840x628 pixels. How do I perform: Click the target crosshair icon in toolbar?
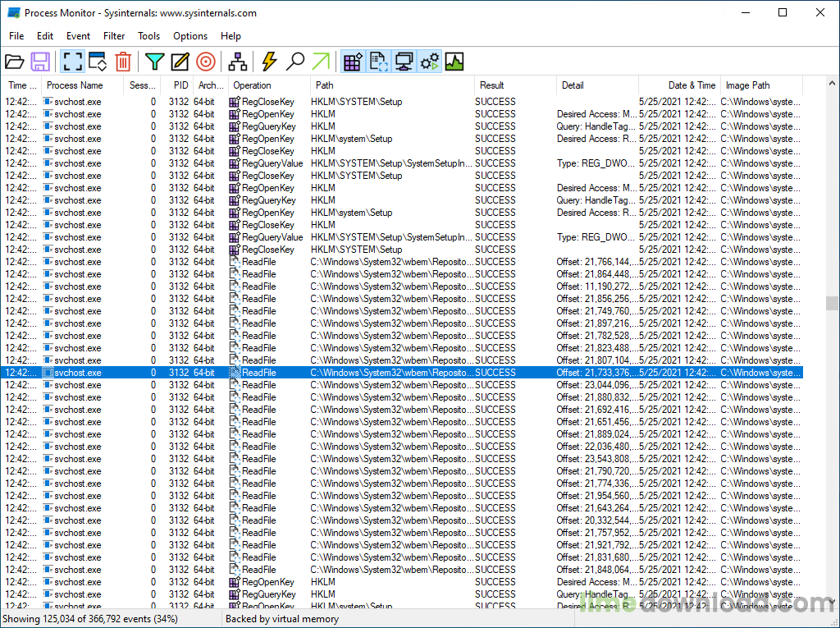tap(206, 62)
